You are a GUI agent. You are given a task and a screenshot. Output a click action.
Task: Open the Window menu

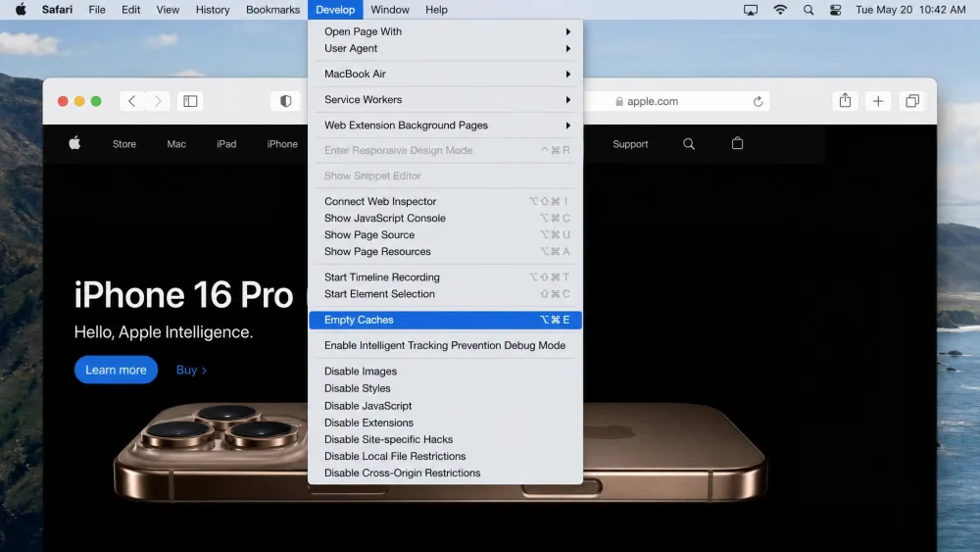tap(390, 10)
